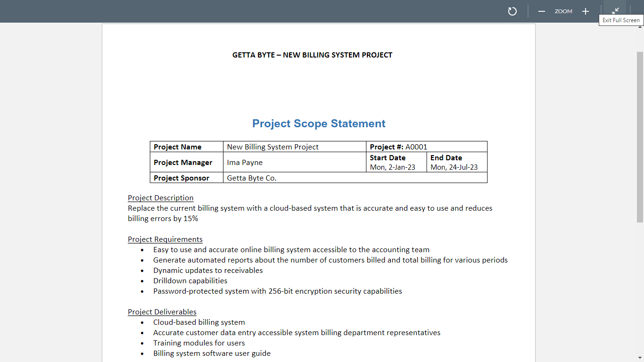Viewport: 644px width, 362px height.
Task: Click the Project Description heading
Action: click(x=160, y=197)
